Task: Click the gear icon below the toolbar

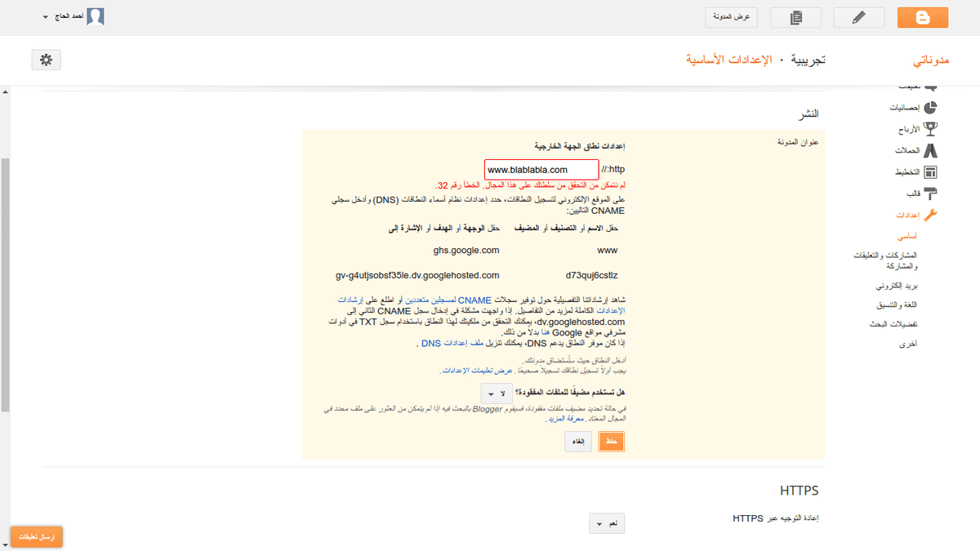Action: coord(46,60)
